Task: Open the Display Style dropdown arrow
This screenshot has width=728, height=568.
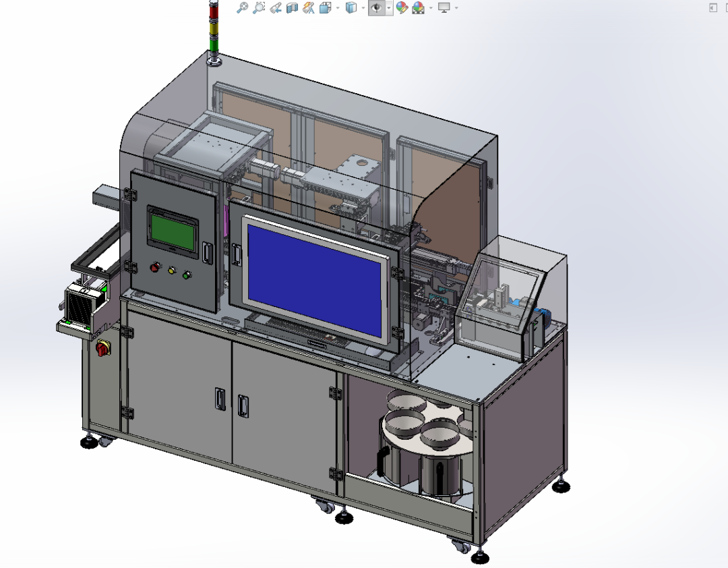Action: point(363,8)
